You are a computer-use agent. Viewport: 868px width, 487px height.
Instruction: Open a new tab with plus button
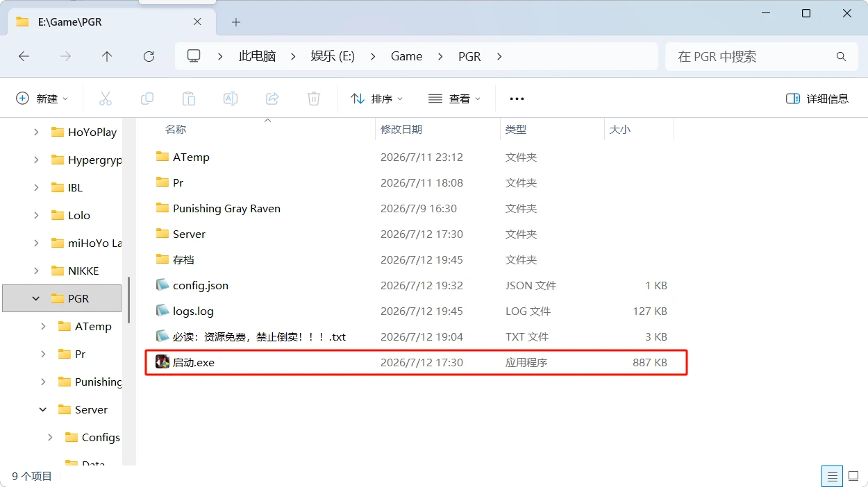tap(236, 22)
